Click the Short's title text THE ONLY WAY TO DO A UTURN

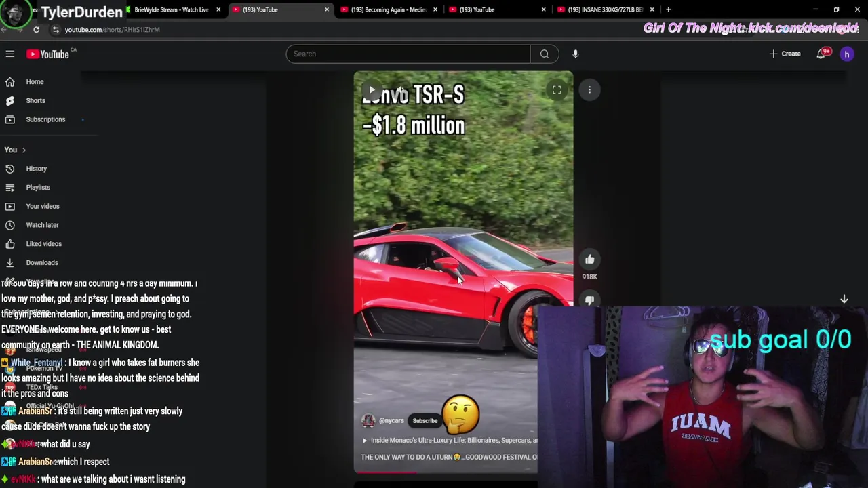click(x=406, y=457)
